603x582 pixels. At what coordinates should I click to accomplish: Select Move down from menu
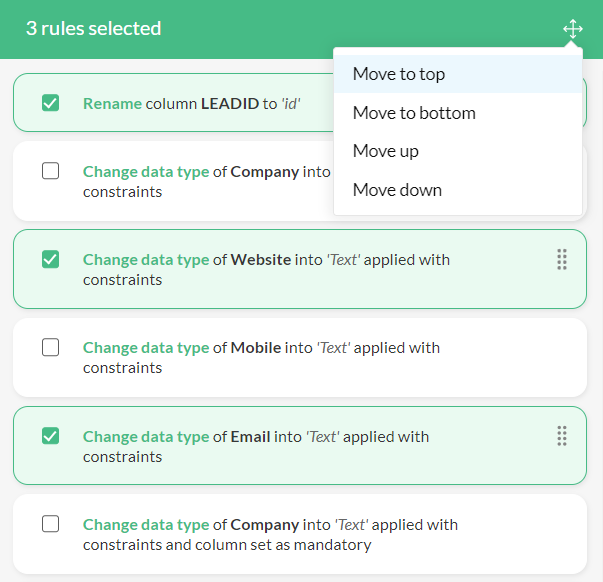[x=397, y=190]
